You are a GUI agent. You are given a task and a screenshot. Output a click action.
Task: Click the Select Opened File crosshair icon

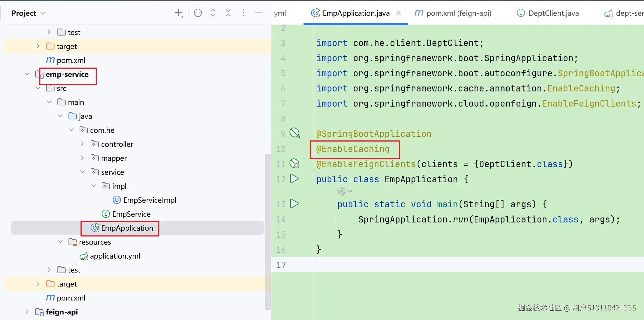pos(198,13)
